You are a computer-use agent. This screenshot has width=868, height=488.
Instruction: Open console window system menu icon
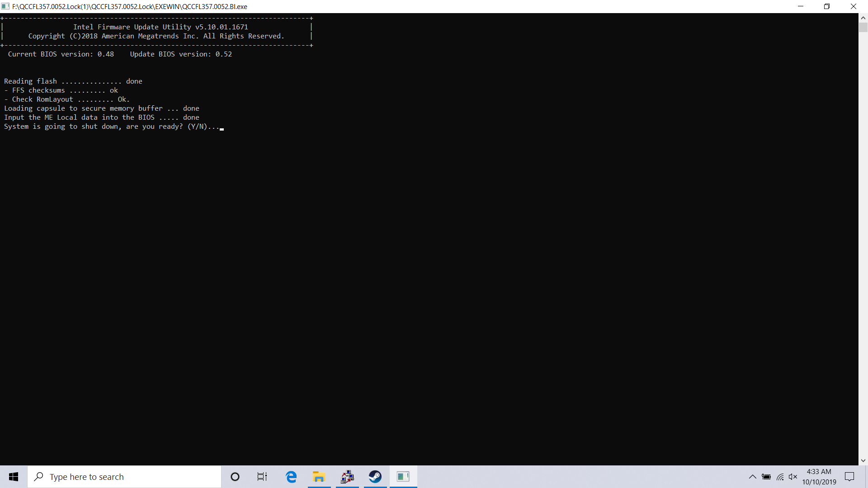coord(5,6)
